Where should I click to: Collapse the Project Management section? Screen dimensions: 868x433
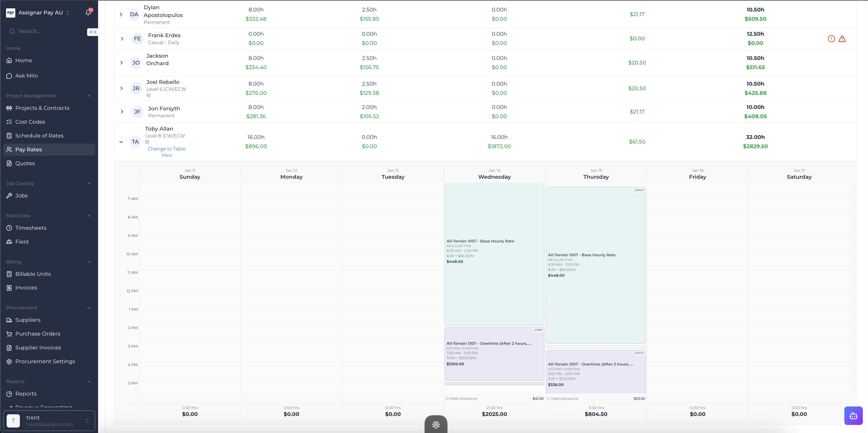(89, 96)
